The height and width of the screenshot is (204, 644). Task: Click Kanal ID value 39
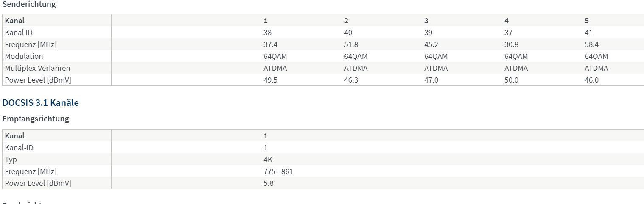pyautogui.click(x=428, y=33)
